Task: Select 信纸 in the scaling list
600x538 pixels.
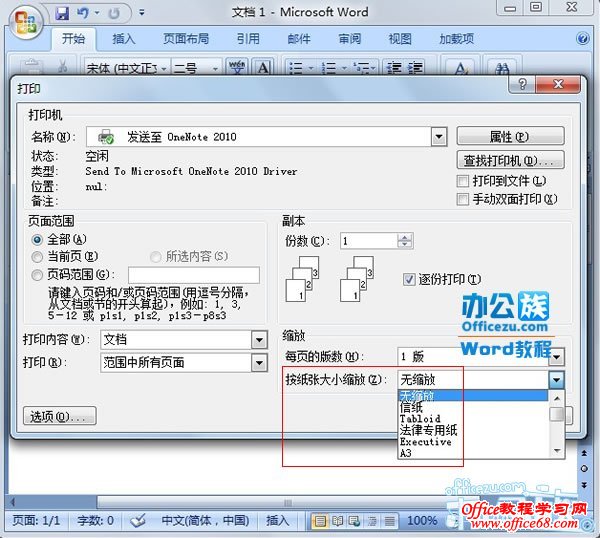Action: [x=473, y=407]
